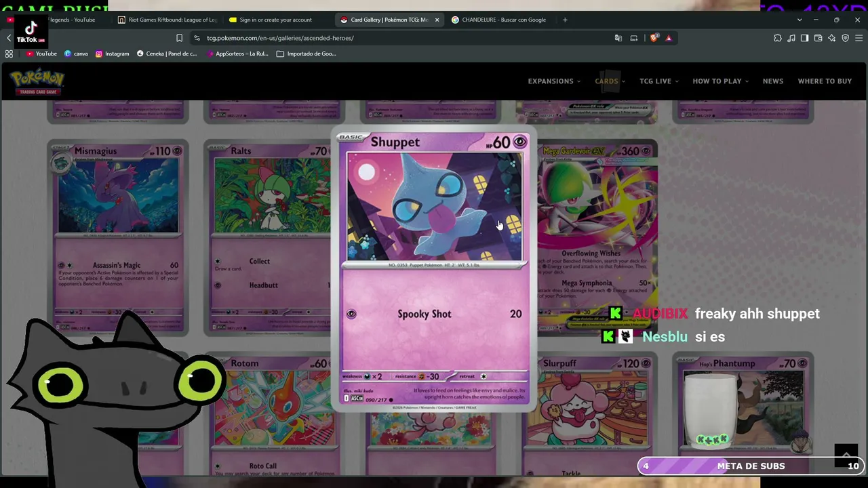Open the Mismagius card thumbnail
Viewport: 868px width, 488px height.
coord(118,237)
